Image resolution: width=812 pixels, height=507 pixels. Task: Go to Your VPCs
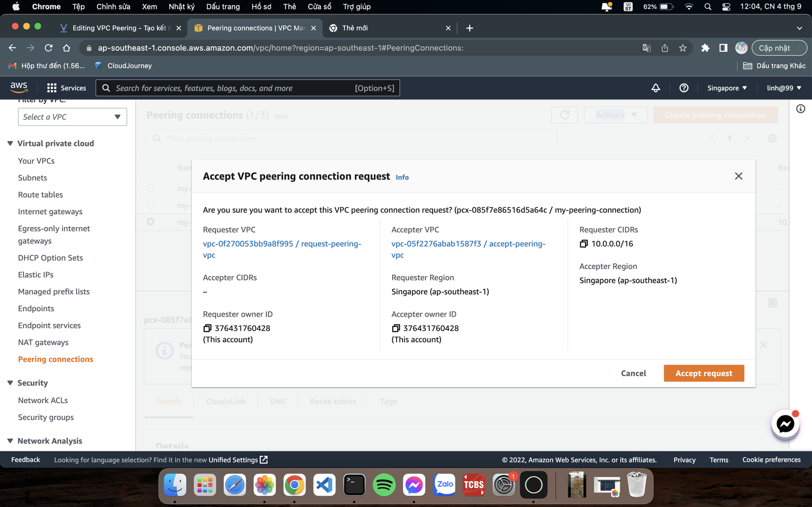click(36, 161)
